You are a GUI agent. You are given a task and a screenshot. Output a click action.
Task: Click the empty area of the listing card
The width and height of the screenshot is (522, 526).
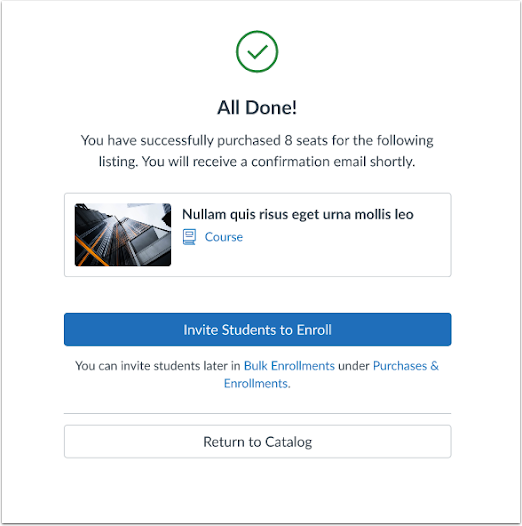[x=346, y=258]
